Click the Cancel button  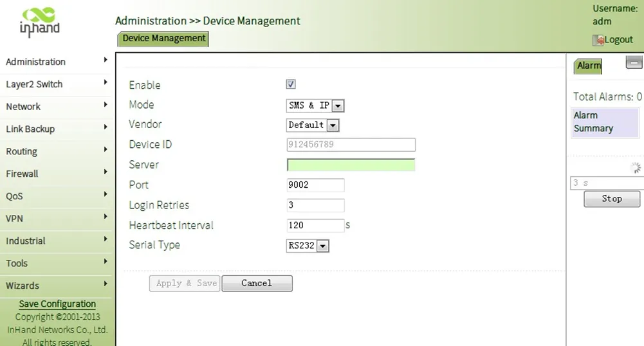coord(257,283)
